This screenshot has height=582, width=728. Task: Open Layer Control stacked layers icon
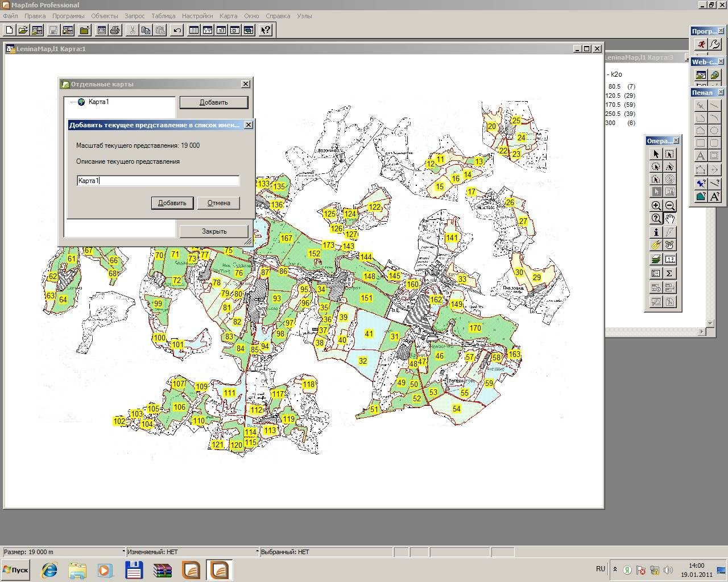[x=656, y=259]
